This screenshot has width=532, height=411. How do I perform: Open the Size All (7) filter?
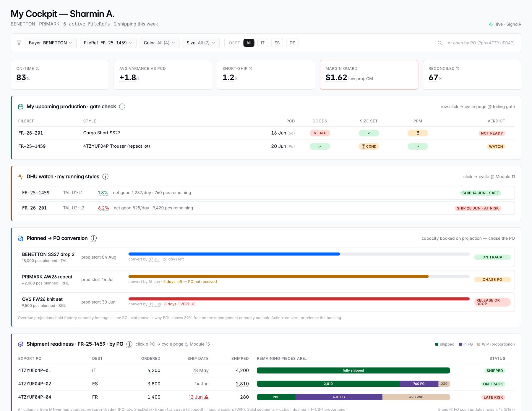point(201,43)
